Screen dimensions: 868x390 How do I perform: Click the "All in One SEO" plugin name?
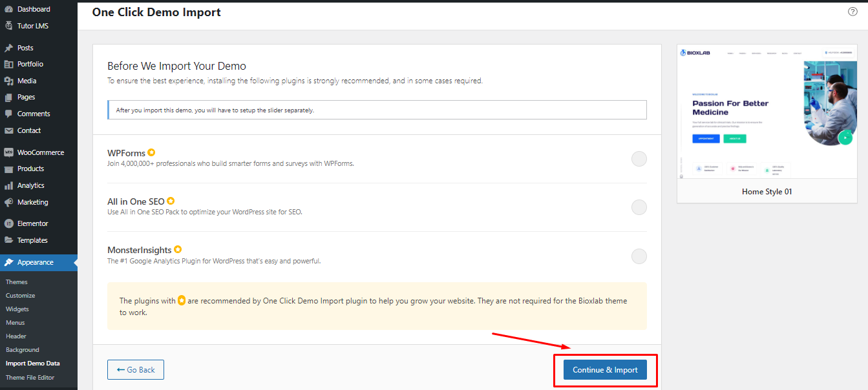coord(136,201)
